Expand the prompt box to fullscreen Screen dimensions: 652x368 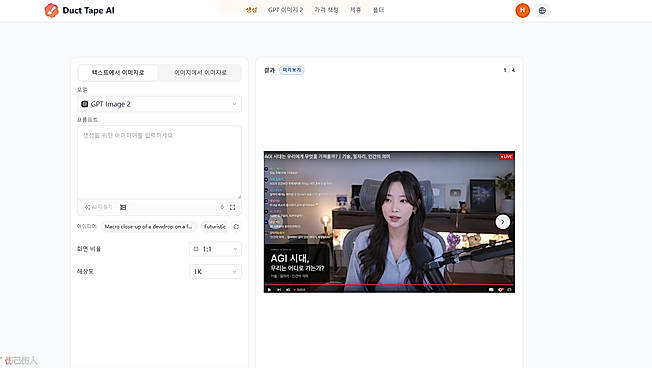click(232, 207)
